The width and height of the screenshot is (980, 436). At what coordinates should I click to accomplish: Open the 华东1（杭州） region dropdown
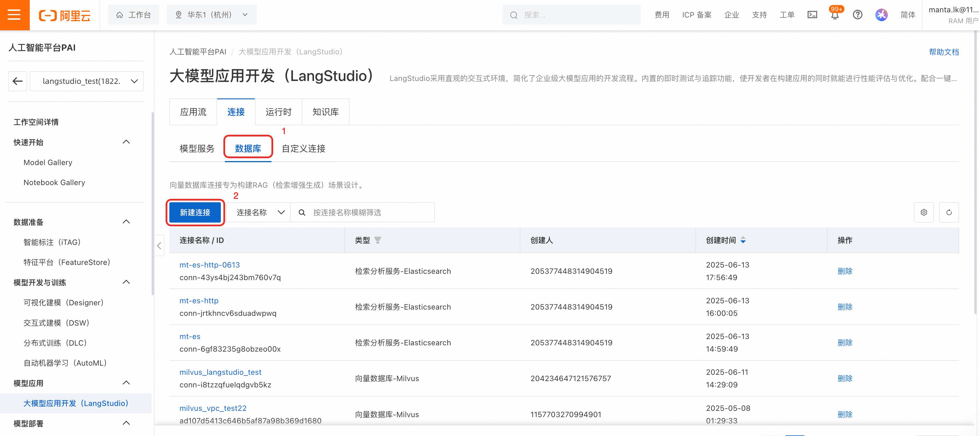point(211,15)
